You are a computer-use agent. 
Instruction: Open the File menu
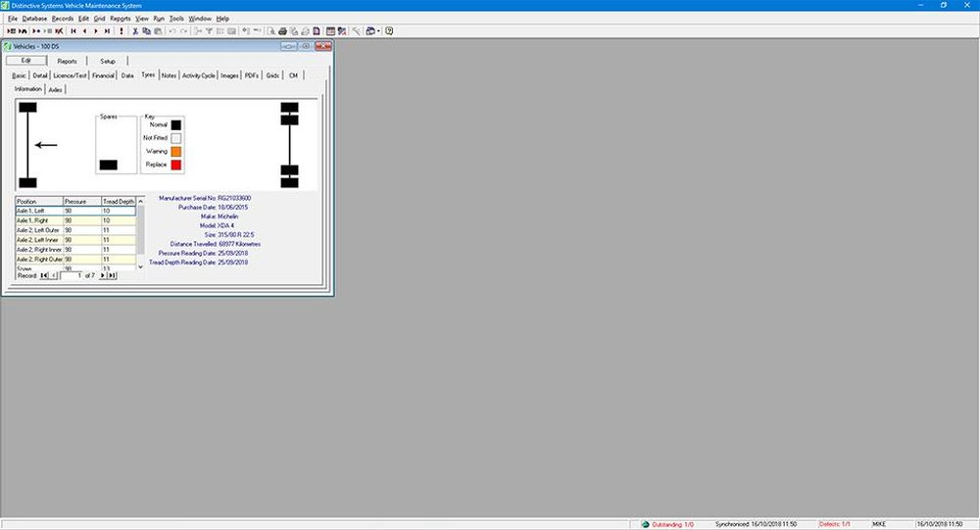pyautogui.click(x=13, y=19)
